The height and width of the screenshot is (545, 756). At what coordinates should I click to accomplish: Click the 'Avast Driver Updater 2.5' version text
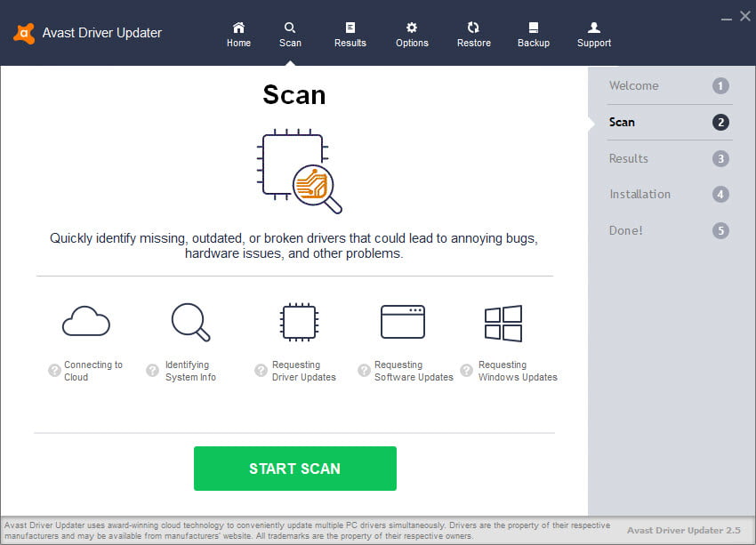[683, 530]
